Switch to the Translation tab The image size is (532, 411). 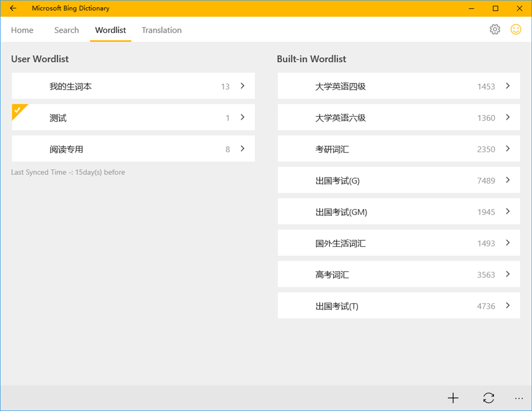click(161, 30)
